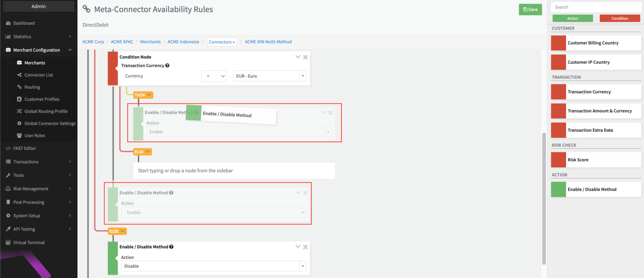Screen dimensions: 644x278
Task: Click the red Risk Score node swatch
Action: tap(558, 160)
